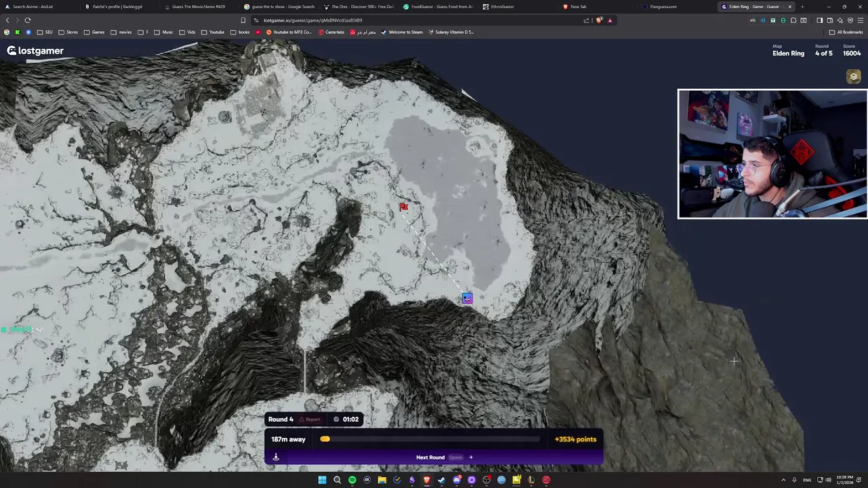868x488 pixels.
Task: Switch to guess the tv show Google tab
Action: pyautogui.click(x=279, y=7)
